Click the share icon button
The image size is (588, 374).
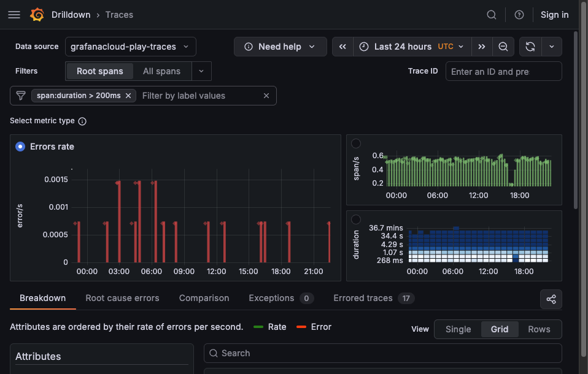551,299
